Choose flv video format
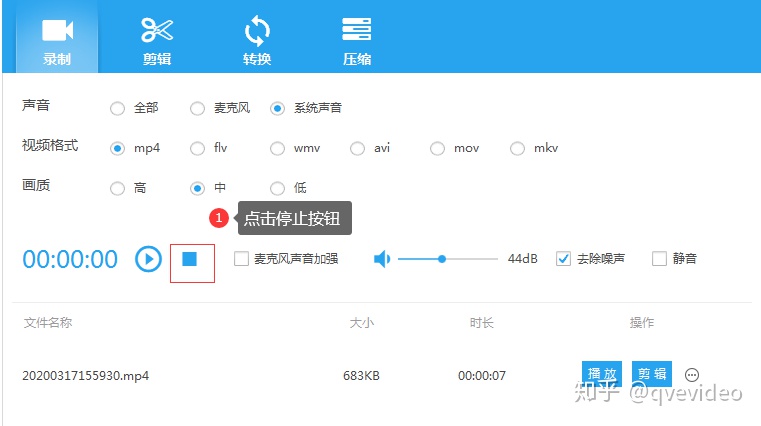Screen dimensions: 761x426 click(198, 148)
